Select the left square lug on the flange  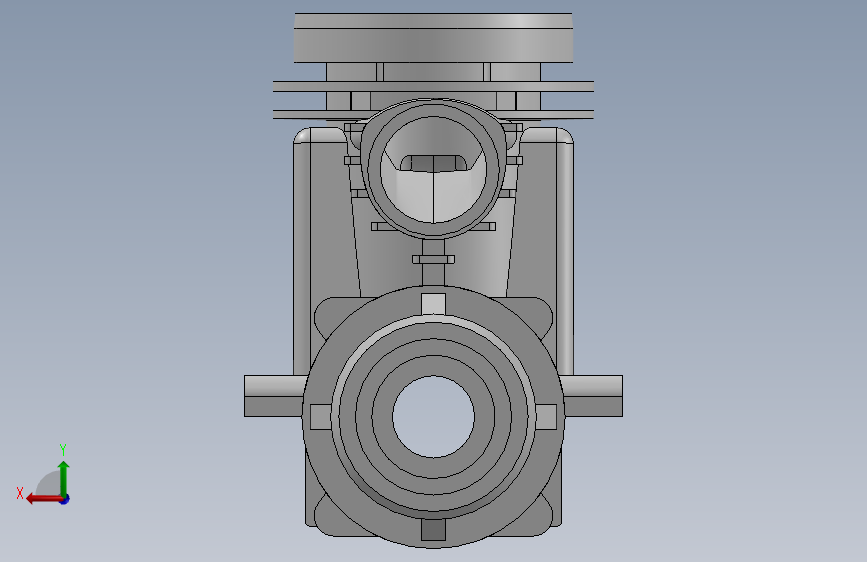tap(321, 417)
